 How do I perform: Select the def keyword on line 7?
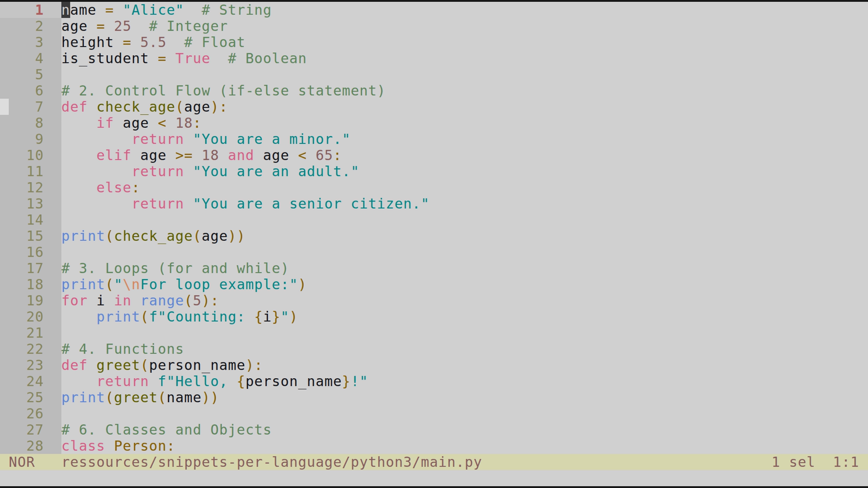coord(74,107)
